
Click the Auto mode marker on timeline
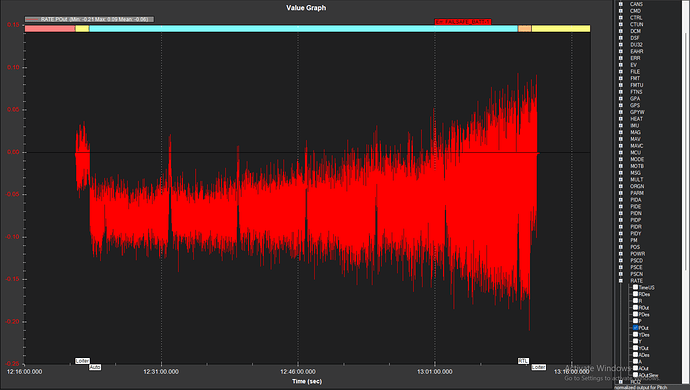pos(95,367)
